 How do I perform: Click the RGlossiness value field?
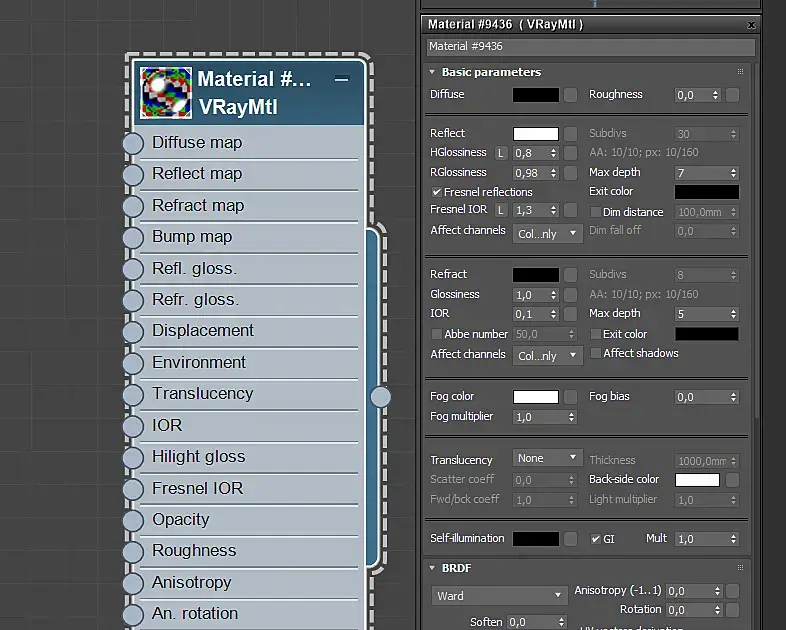(x=531, y=173)
